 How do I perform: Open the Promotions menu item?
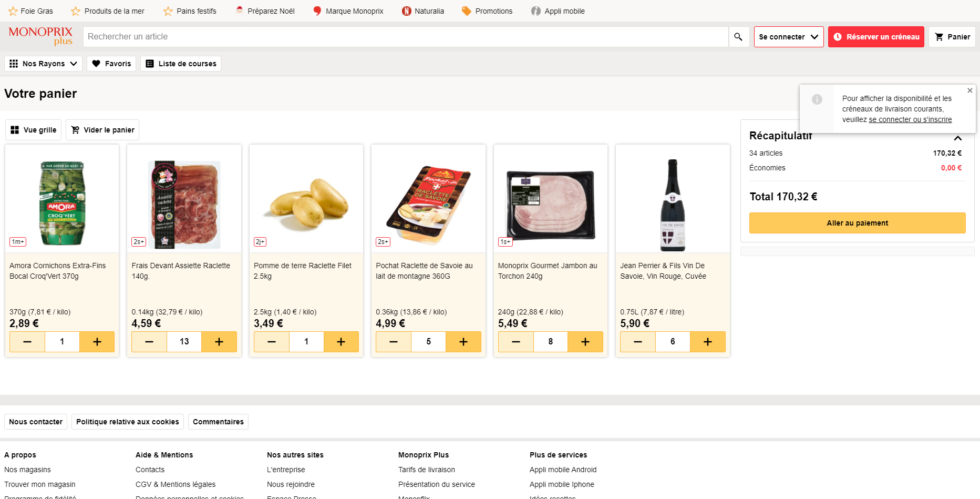[487, 11]
